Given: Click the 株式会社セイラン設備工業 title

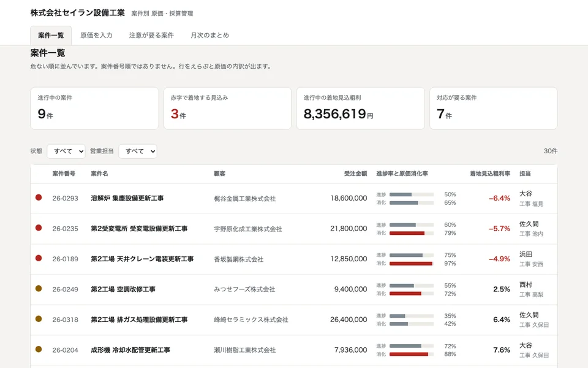Looking at the screenshot, I should 78,13.
